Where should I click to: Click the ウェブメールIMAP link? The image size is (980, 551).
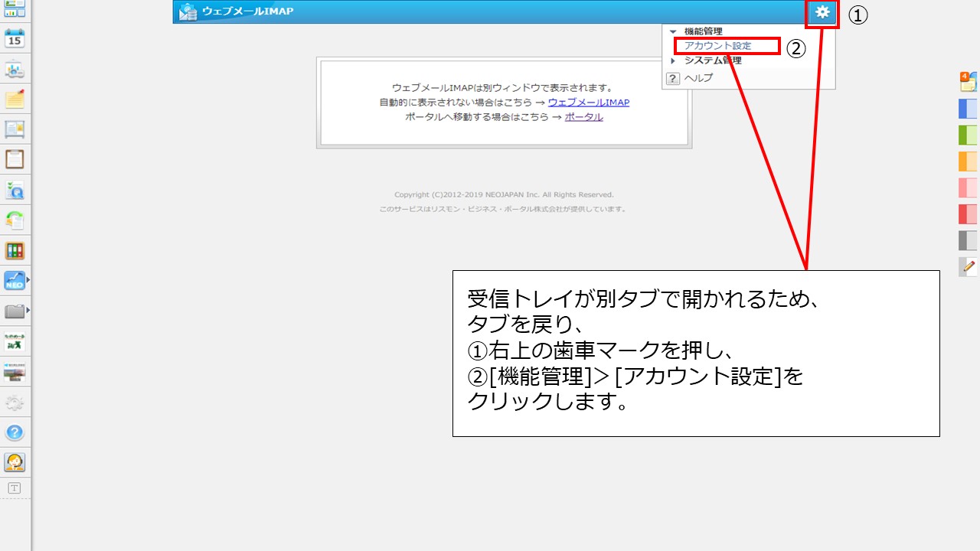pyautogui.click(x=589, y=102)
